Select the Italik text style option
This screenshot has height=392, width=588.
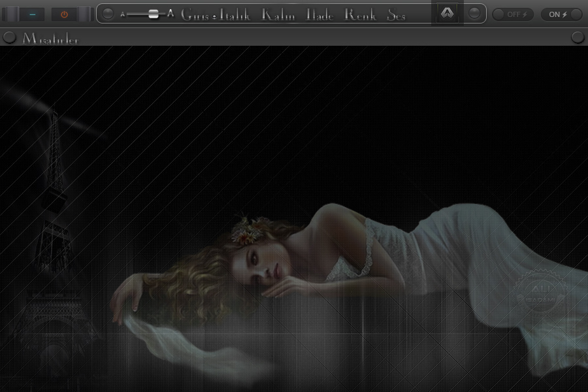[x=235, y=14]
